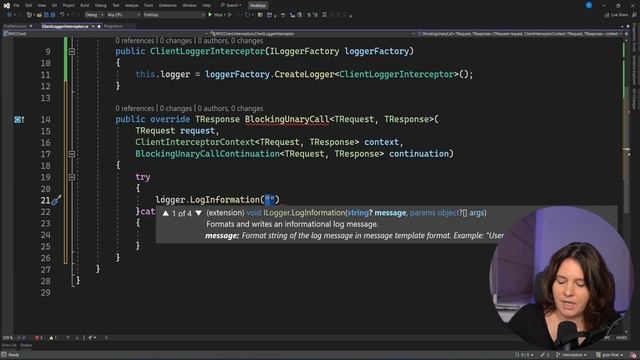Open the Output tab
This screenshot has width=640, height=360.
[x=26, y=345]
